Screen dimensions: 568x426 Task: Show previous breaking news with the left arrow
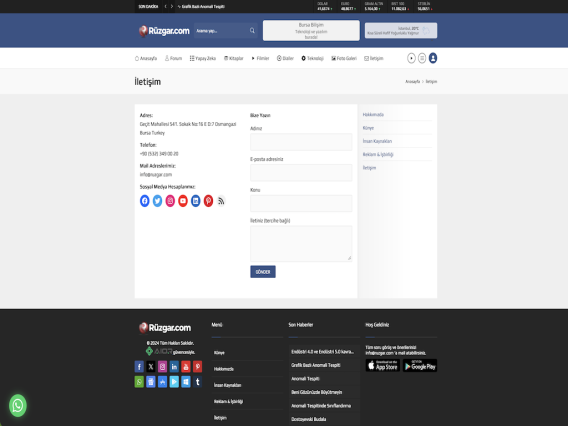[165, 7]
